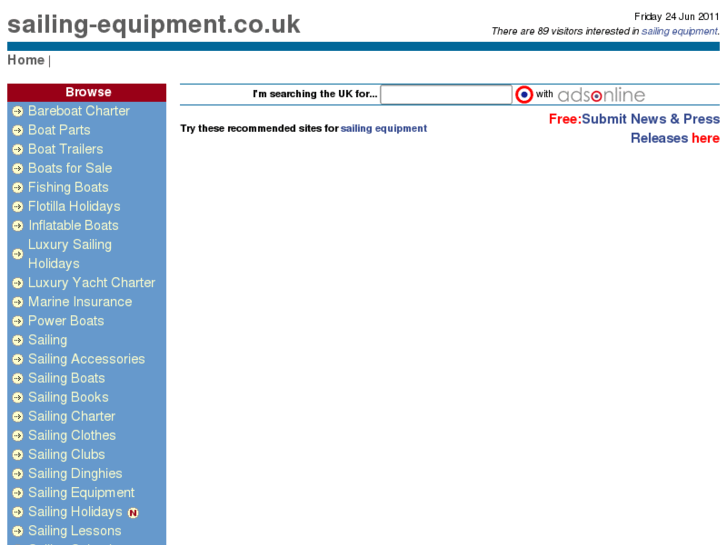This screenshot has width=727, height=545.
Task: Follow sailing equipment link in visitors notice
Action: click(679, 31)
